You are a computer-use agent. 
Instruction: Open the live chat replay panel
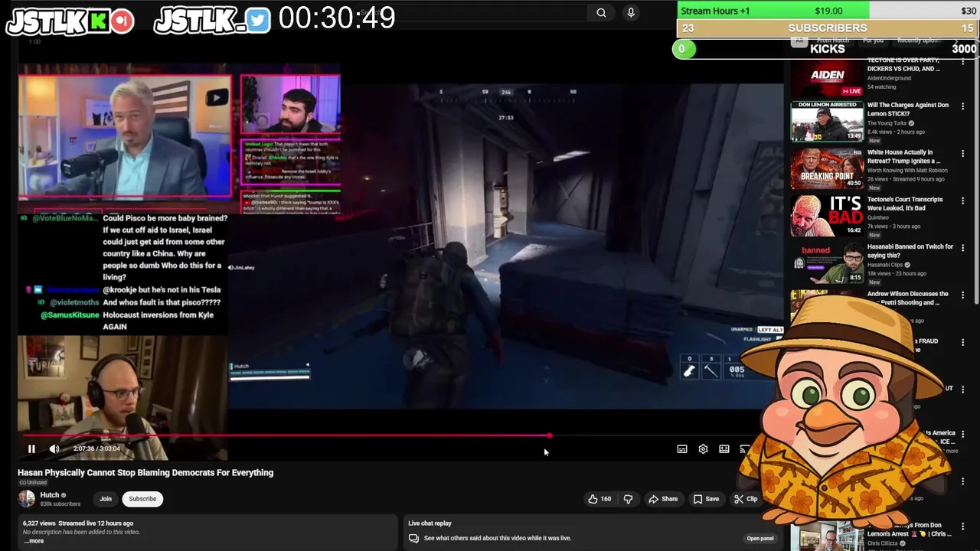[x=759, y=538]
